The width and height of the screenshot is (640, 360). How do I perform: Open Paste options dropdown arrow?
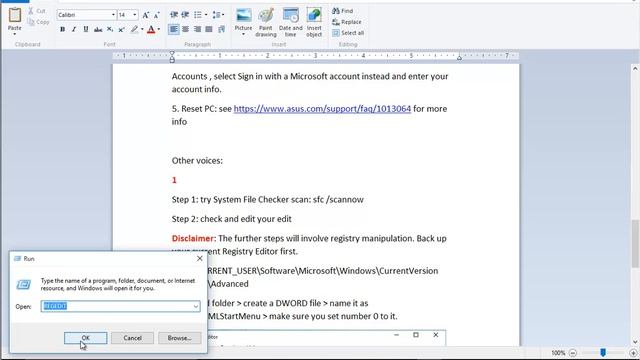(15, 34)
